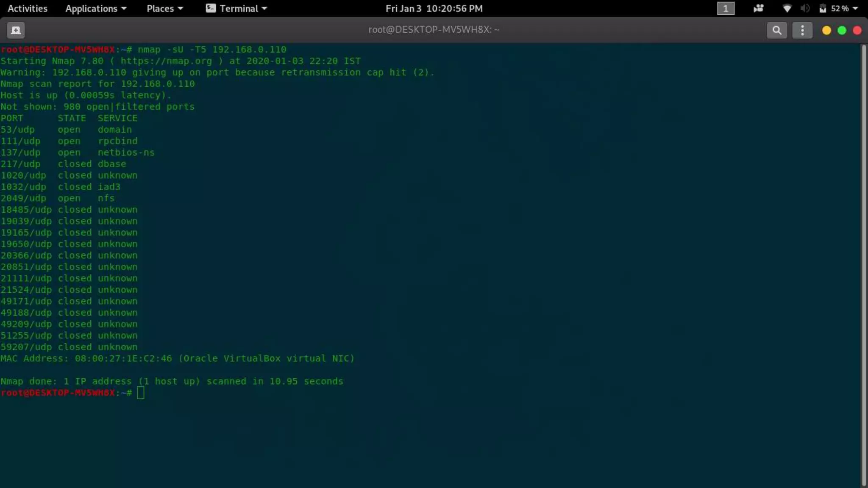
Task: Select workspace indicator number 1
Action: pyautogui.click(x=725, y=8)
